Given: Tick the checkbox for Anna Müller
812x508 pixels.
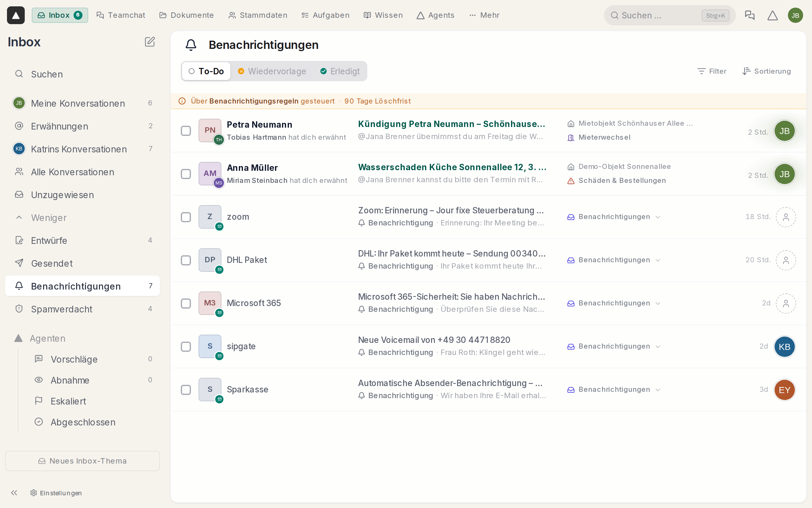Looking at the screenshot, I should point(186,174).
